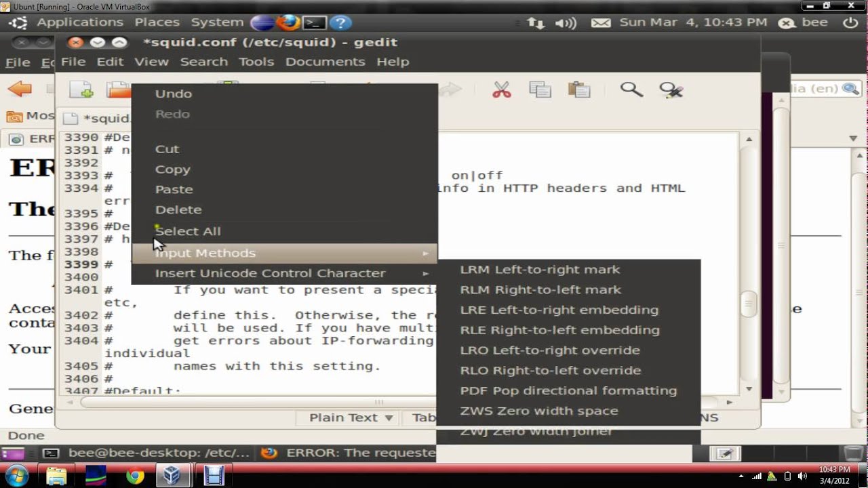
Task: Launch Firefox from the top panel icon
Action: pos(288,22)
